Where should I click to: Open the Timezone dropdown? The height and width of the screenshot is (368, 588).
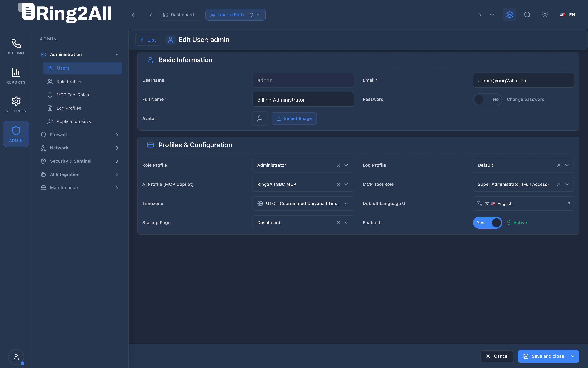pyautogui.click(x=303, y=204)
